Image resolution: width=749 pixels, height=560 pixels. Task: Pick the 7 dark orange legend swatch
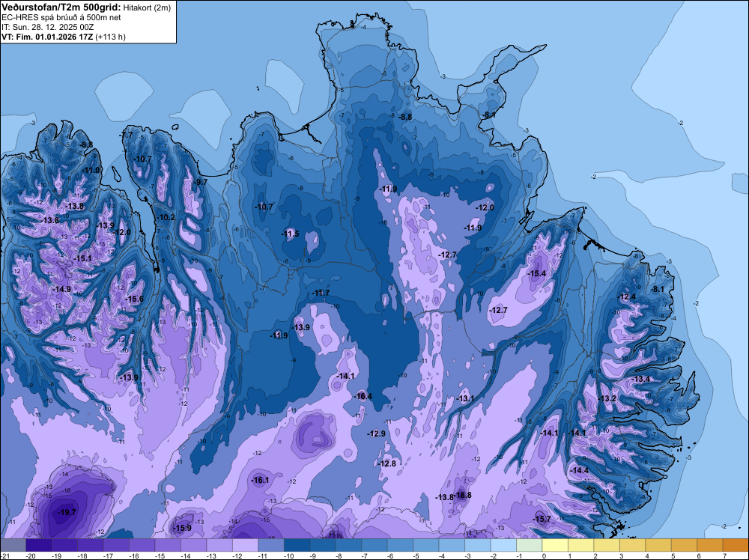(736, 545)
